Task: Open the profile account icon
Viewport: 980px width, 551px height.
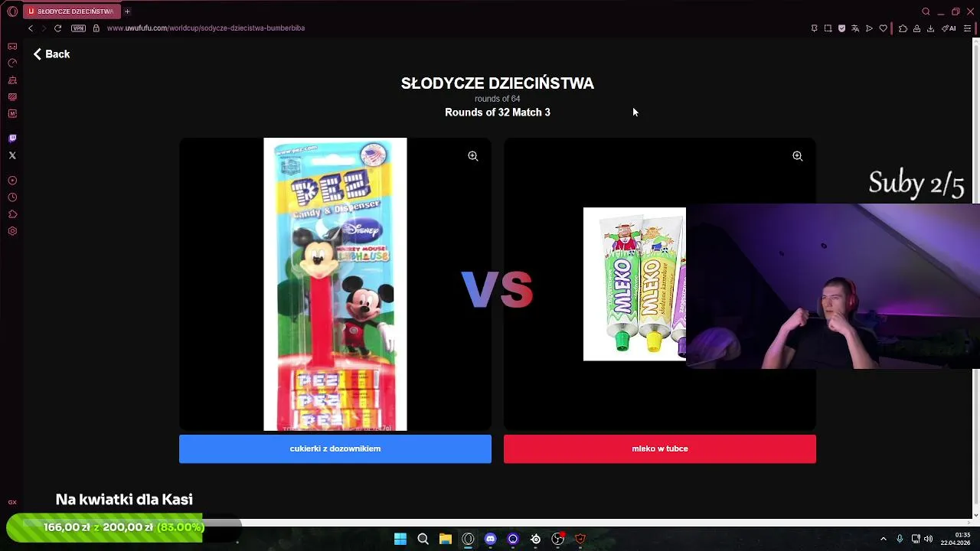Action: [916, 28]
